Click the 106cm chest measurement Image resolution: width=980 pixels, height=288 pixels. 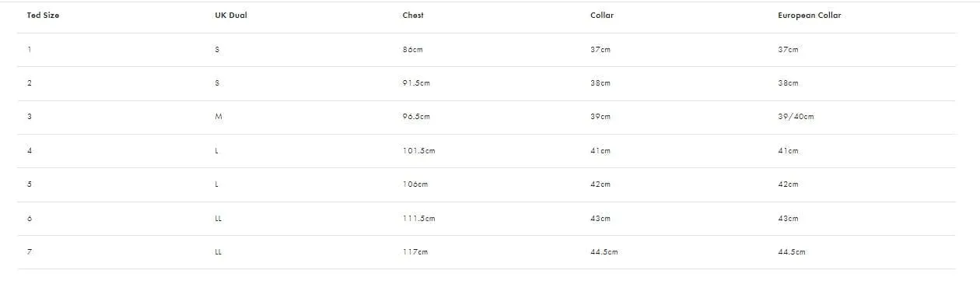point(415,184)
